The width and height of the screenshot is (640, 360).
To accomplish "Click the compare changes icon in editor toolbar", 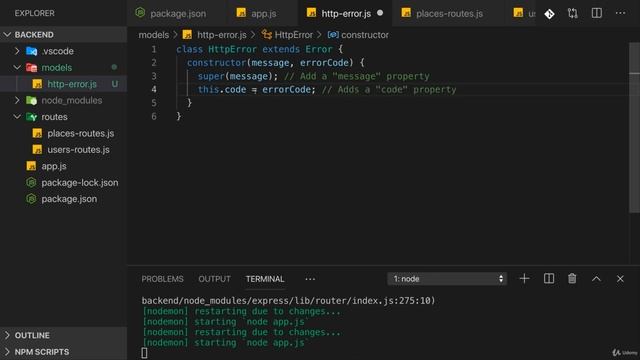I will point(573,13).
